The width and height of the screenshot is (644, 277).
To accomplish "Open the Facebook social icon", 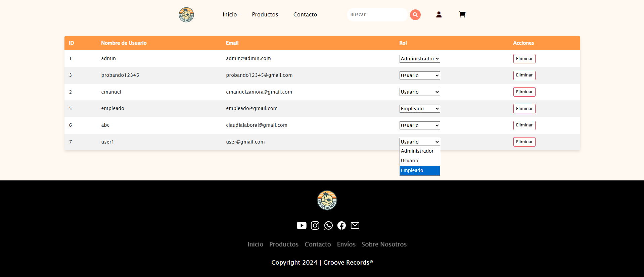I will [341, 225].
